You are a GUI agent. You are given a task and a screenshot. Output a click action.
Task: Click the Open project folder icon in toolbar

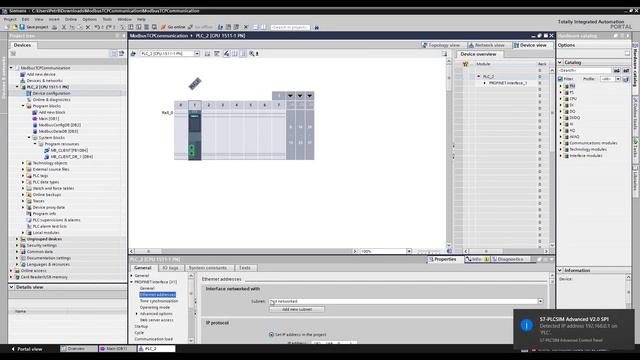(15, 27)
